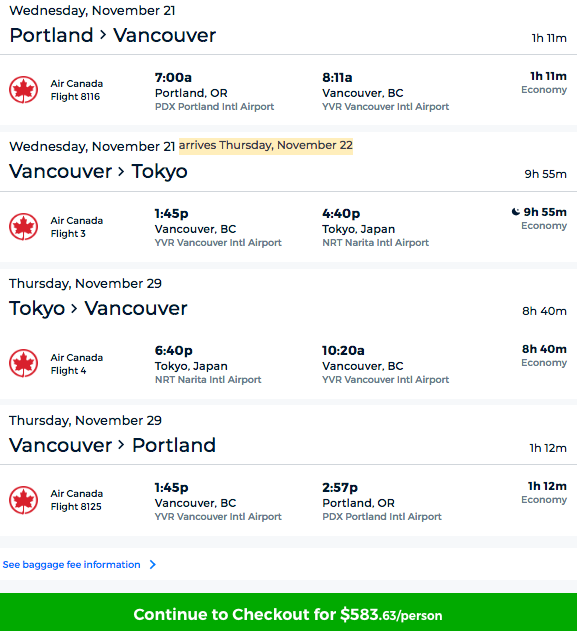Viewport: 577px width, 631px height.
Task: Click the arrow between Tokyo and Vancouver heading
Action: [x=74, y=309]
